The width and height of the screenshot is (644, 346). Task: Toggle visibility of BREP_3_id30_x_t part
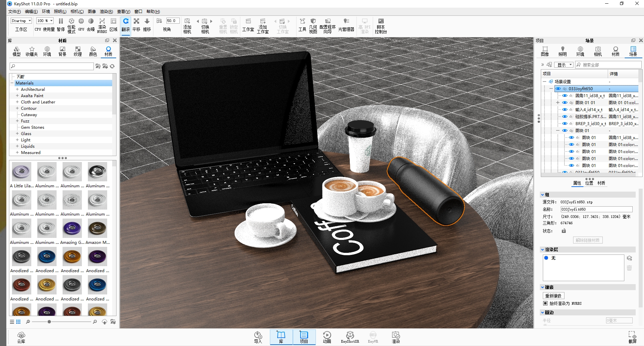[565, 123]
